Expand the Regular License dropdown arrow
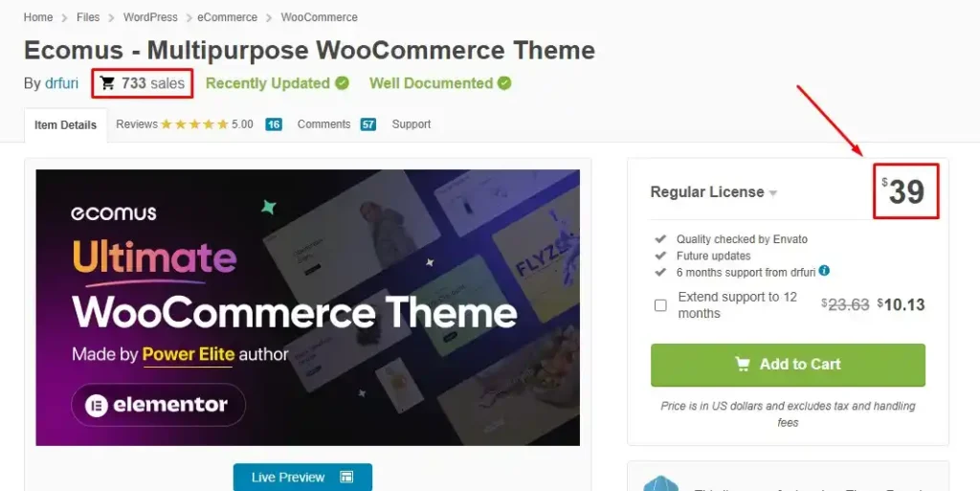The height and width of the screenshot is (491, 980). pyautogui.click(x=773, y=193)
